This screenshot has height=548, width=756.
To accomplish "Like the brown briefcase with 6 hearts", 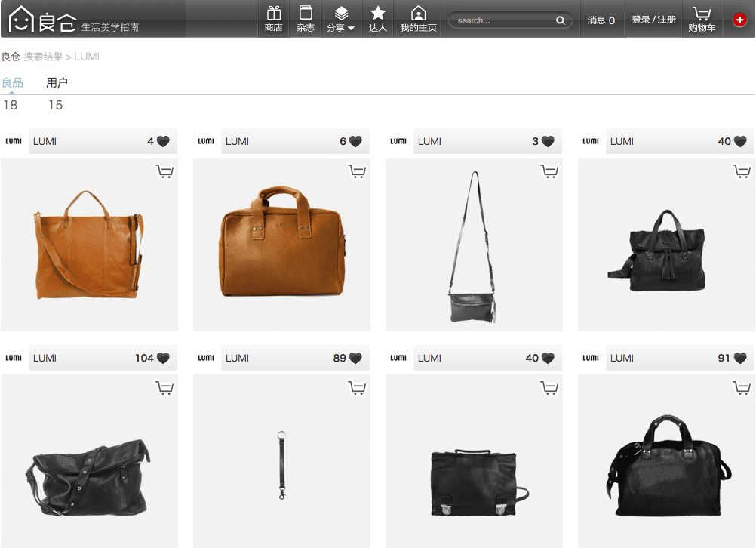I will pos(355,141).
